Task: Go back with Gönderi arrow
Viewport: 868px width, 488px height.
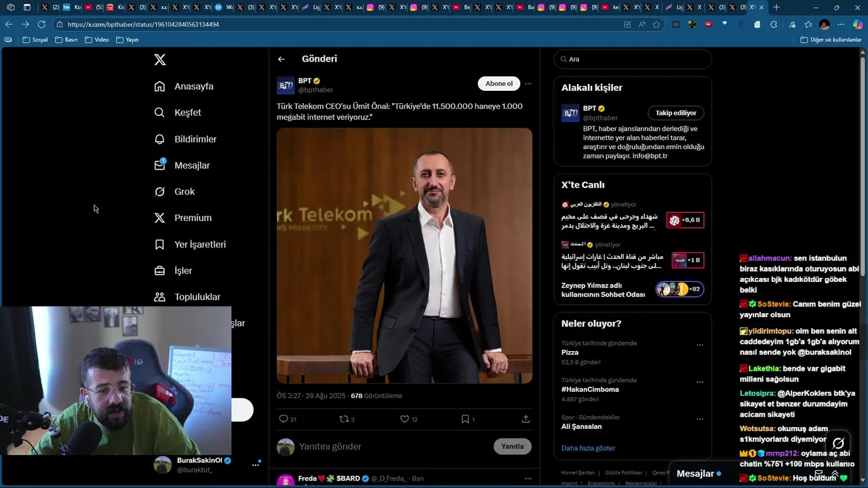Action: (281, 59)
